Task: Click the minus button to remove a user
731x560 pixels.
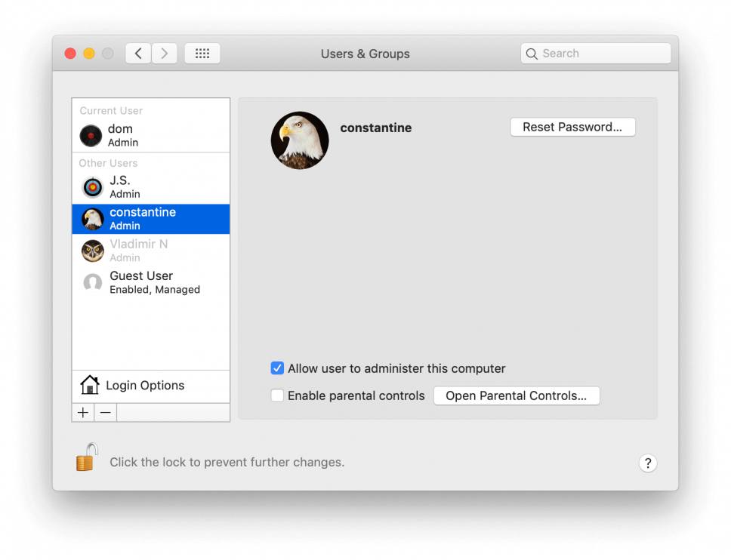Action: point(104,412)
